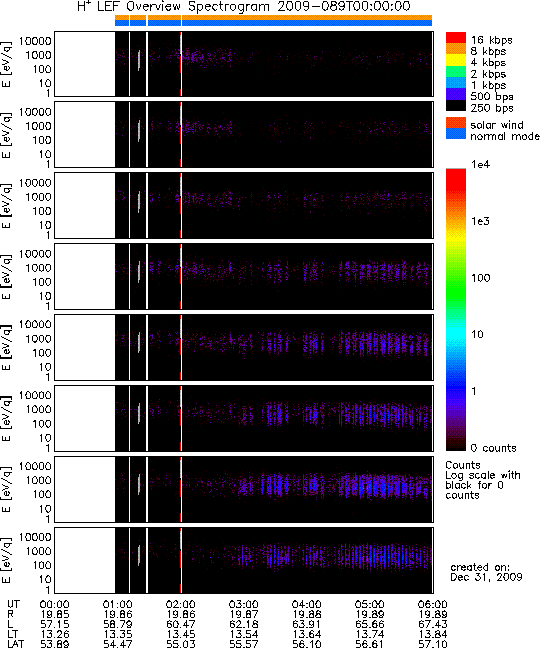Click the orange 8 kbps legend swatch
The height and width of the screenshot is (648, 540).
click(456, 49)
